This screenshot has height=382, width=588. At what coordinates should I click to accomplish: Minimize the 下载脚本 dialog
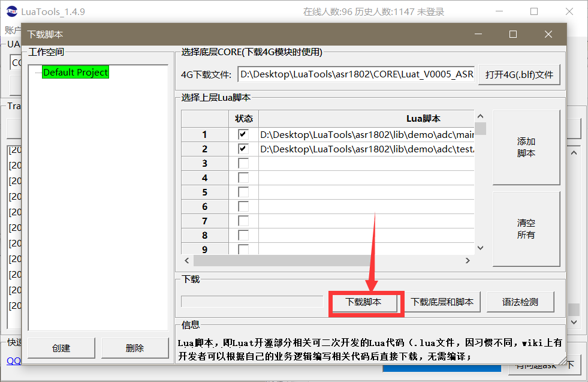pyautogui.click(x=478, y=35)
